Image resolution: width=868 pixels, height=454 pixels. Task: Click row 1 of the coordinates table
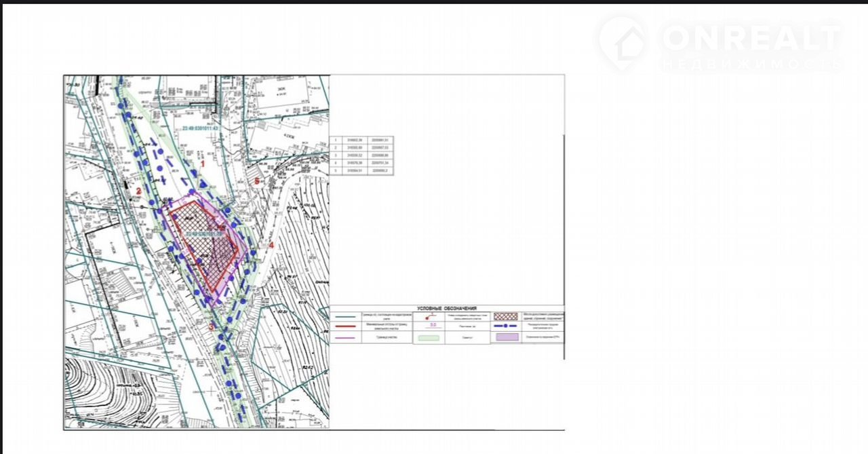click(361, 140)
